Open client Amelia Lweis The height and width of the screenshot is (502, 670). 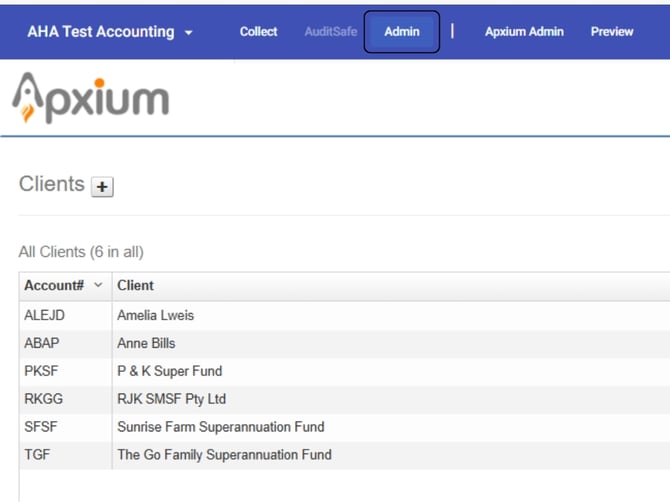156,316
